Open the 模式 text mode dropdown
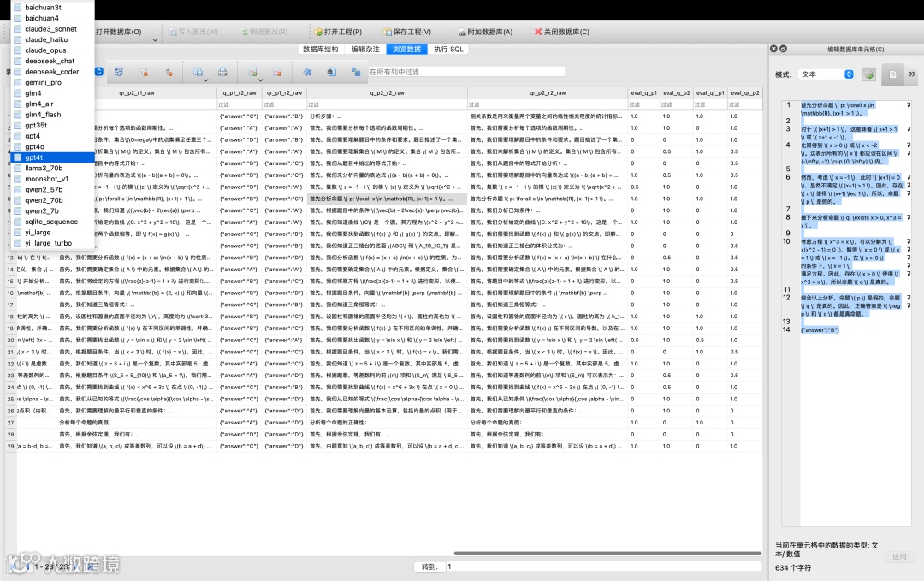The height and width of the screenshot is (581, 924). pos(826,74)
